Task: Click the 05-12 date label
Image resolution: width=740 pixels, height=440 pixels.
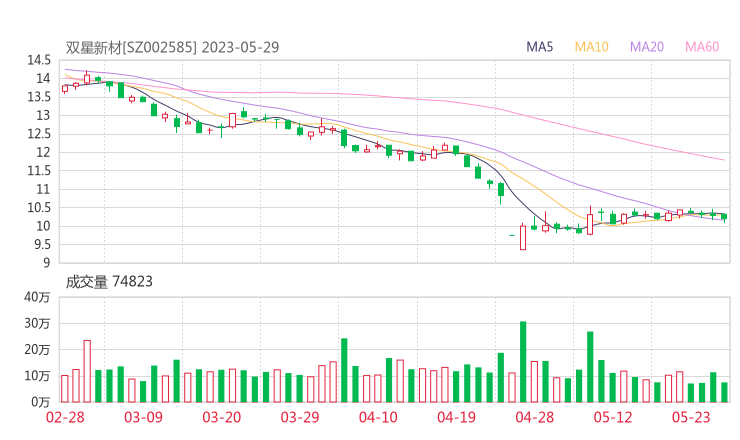Action: [613, 417]
